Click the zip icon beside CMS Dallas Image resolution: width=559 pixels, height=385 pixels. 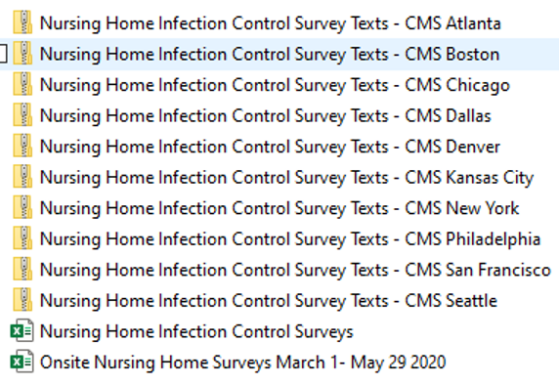(x=22, y=115)
